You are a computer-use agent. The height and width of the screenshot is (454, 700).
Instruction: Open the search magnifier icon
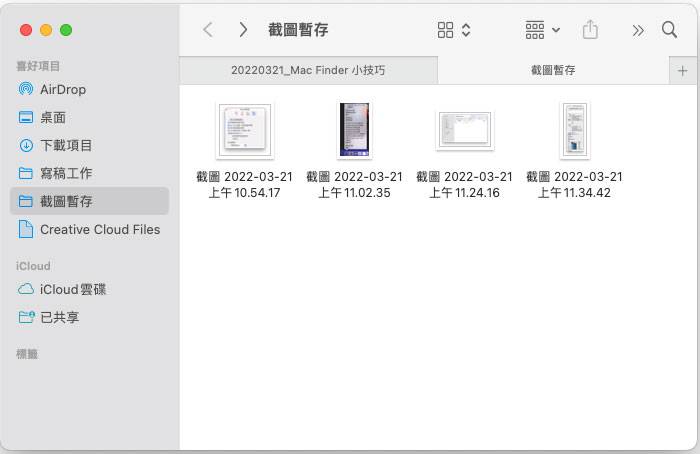point(669,30)
